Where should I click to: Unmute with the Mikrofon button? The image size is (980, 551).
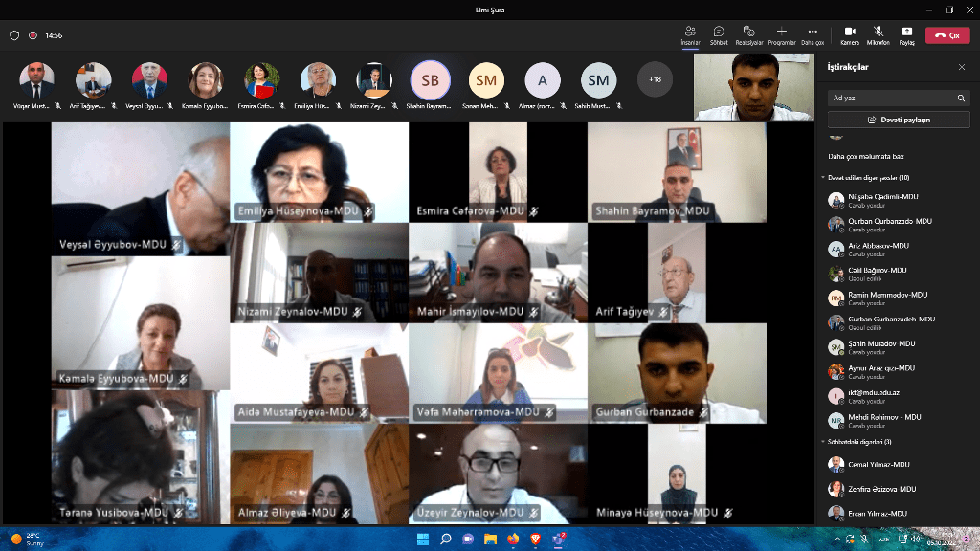(878, 33)
